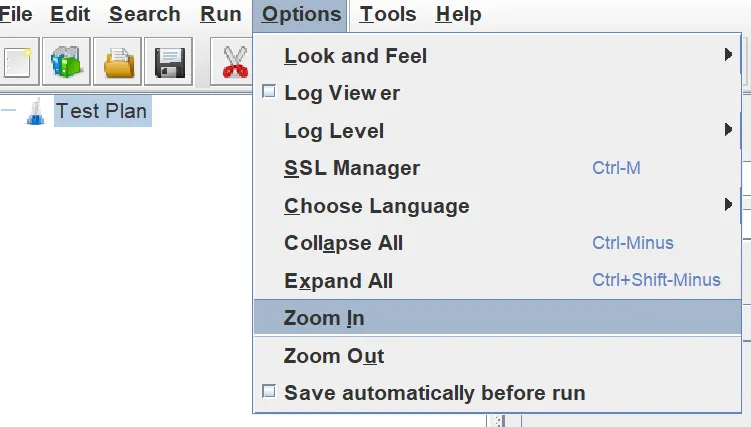Click the Zoom In menu entry
Viewport: 751px width, 427px height.
[x=324, y=318]
